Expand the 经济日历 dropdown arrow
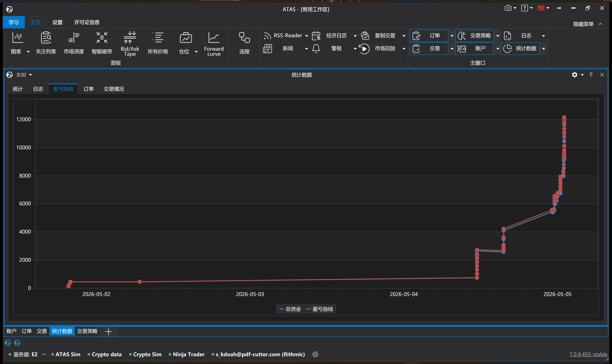612x364 pixels. click(x=355, y=36)
